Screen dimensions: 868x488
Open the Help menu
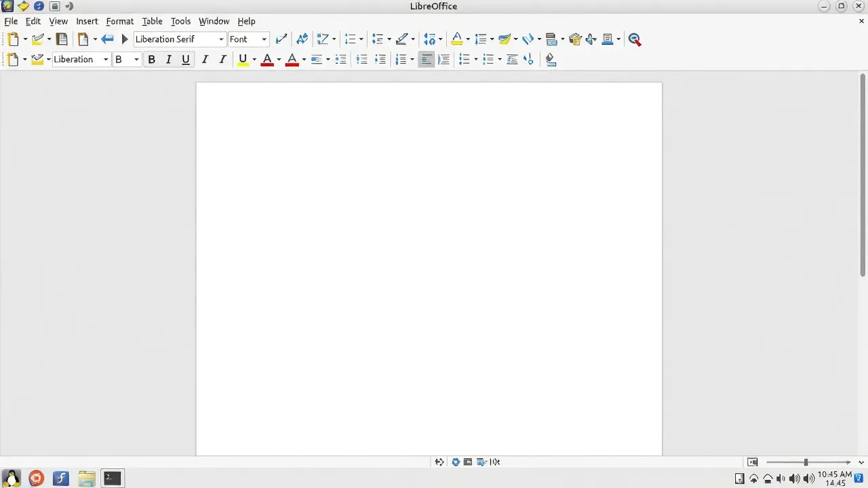click(246, 21)
